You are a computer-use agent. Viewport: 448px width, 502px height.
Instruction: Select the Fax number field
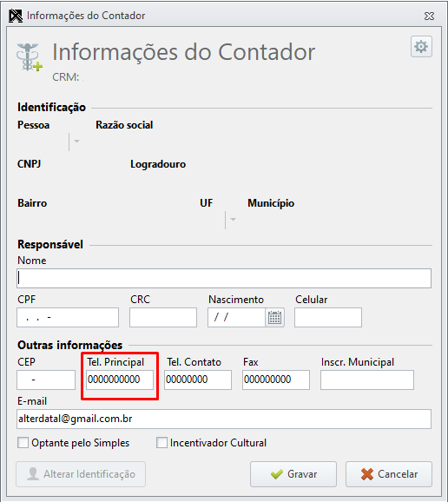(x=276, y=380)
